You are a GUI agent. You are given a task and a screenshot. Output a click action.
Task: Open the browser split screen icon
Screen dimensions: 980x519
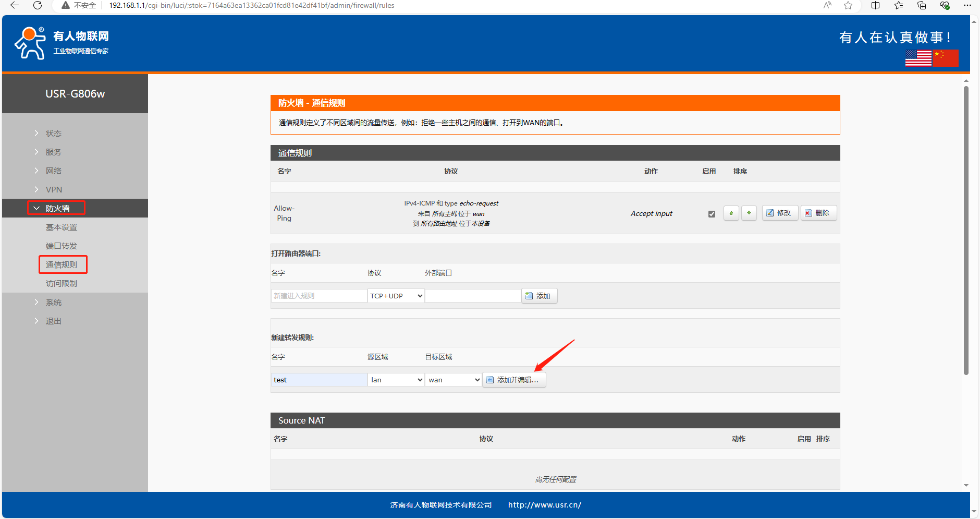pyautogui.click(x=875, y=5)
